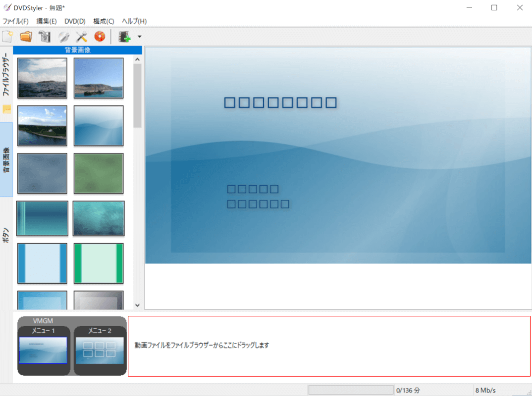Click the Add video file icon
This screenshot has height=396, width=532.
coord(124,37)
